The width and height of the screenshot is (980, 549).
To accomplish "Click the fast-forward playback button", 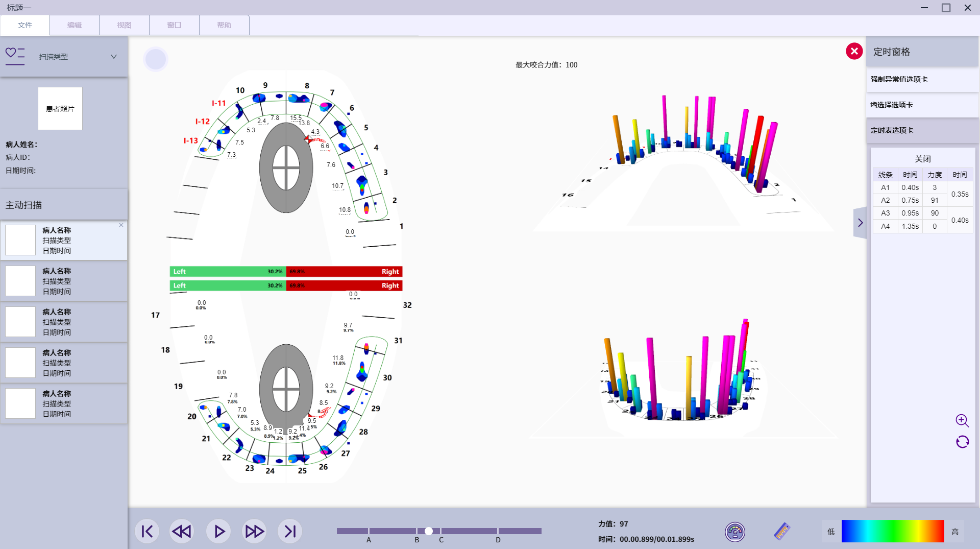I will coord(254,532).
